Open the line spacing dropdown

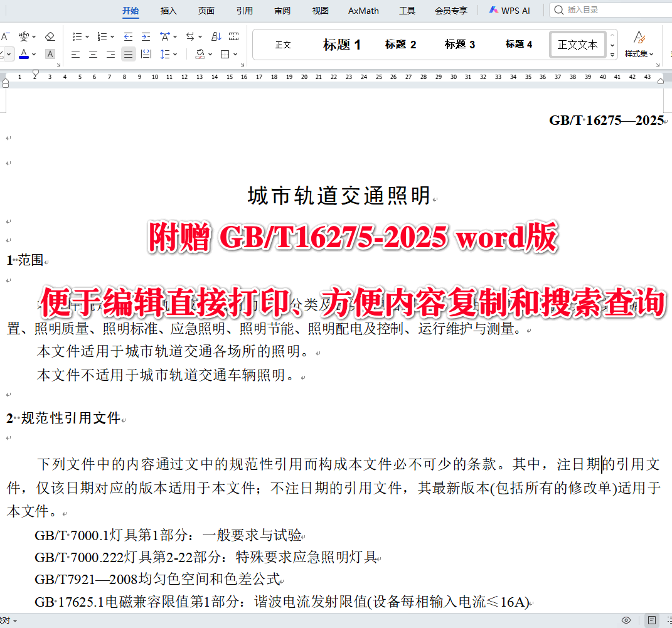click(174, 55)
